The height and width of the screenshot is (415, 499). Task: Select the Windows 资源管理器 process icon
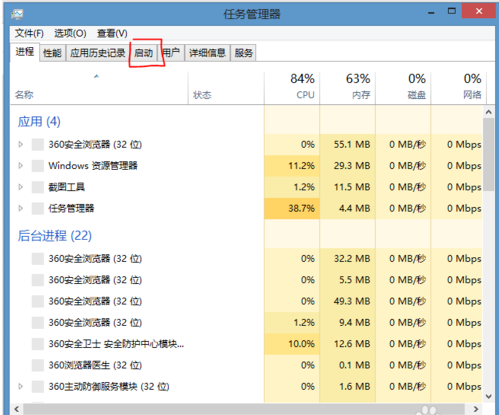[38, 166]
